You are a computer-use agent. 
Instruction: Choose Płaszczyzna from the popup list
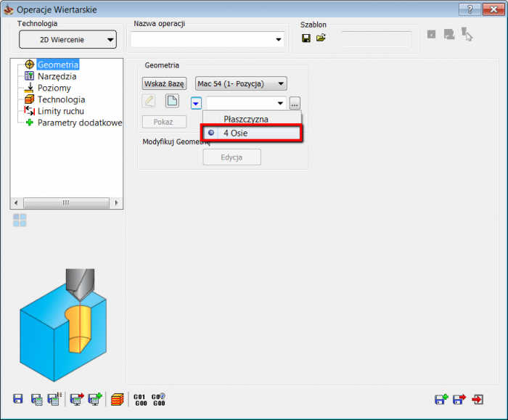[245, 119]
